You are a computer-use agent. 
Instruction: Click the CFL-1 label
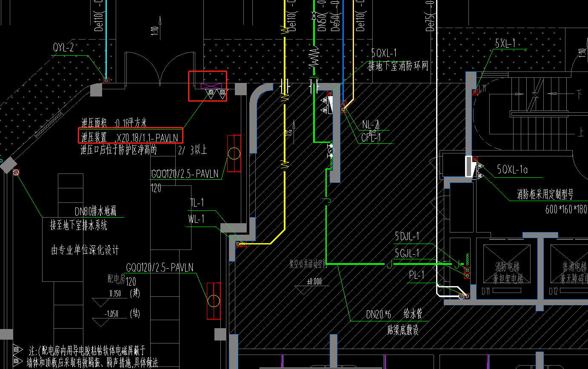(371, 138)
